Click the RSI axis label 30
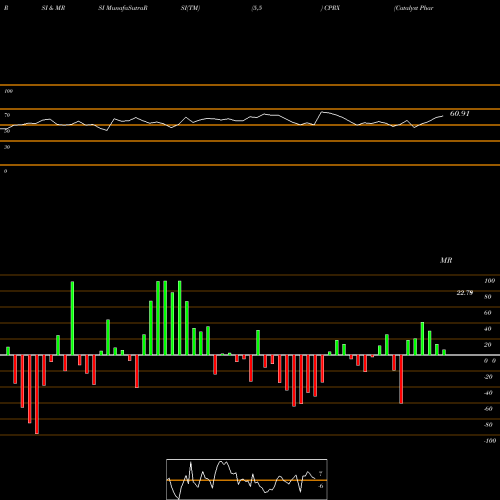Viewport: 500px width, 500px height. point(7,147)
